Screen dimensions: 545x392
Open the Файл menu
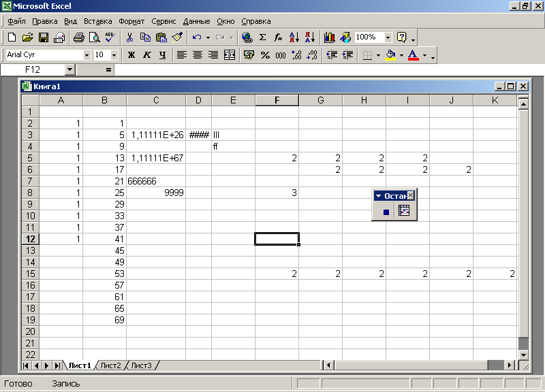[x=16, y=21]
